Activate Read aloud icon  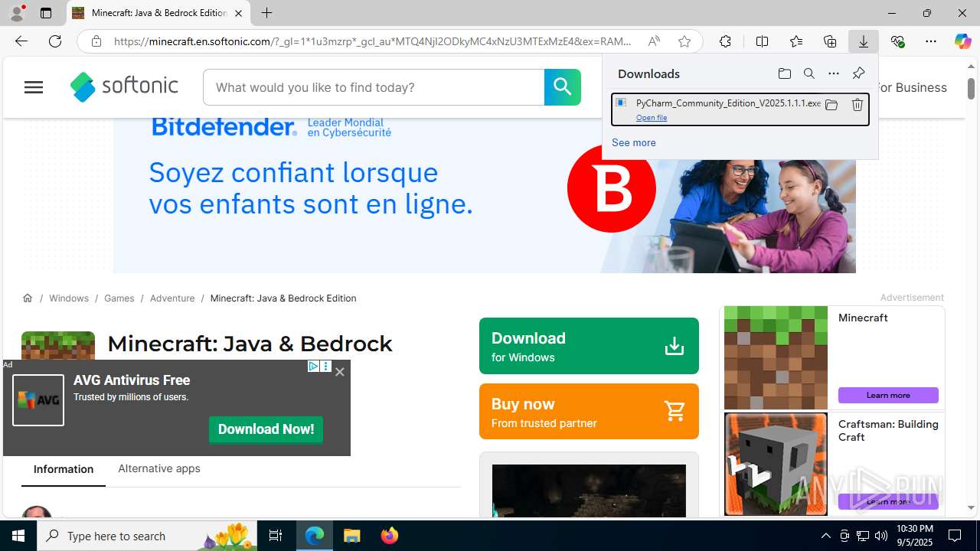click(x=654, y=41)
